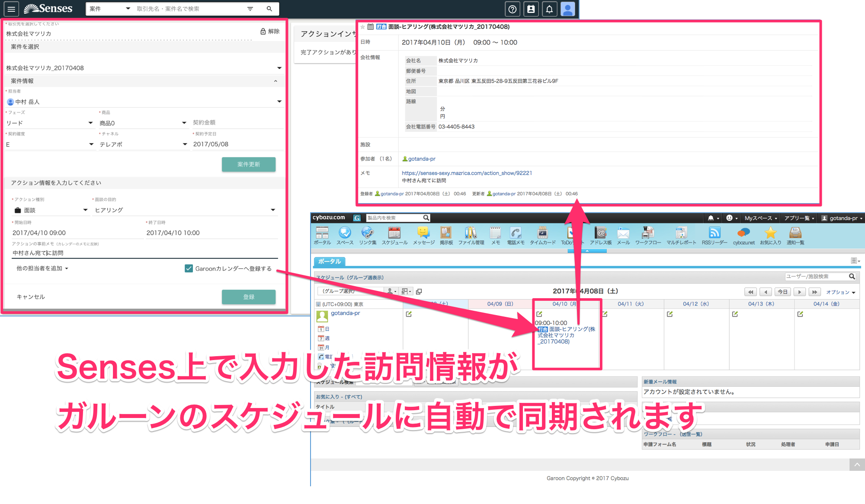Open the マルチレポート icon
Viewport: 865px width, 504px height.
pyautogui.click(x=681, y=236)
